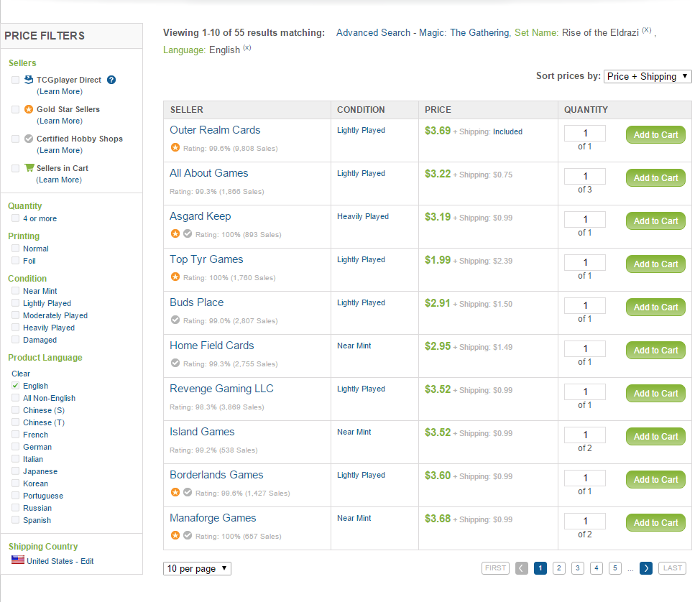Click Learn More under TCGplayer Direct
Screen dimensions: 700x602
pyautogui.click(x=60, y=91)
